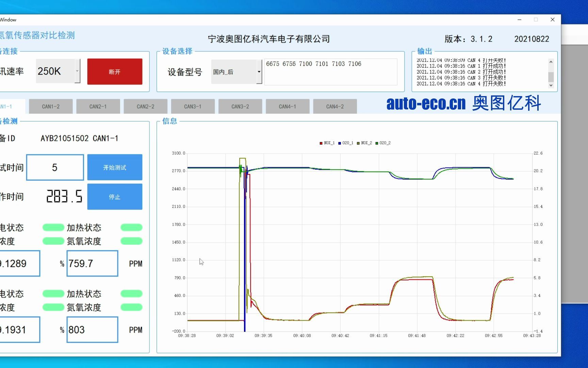Click second sensor power status green indicator
The image size is (588, 368).
point(53,293)
